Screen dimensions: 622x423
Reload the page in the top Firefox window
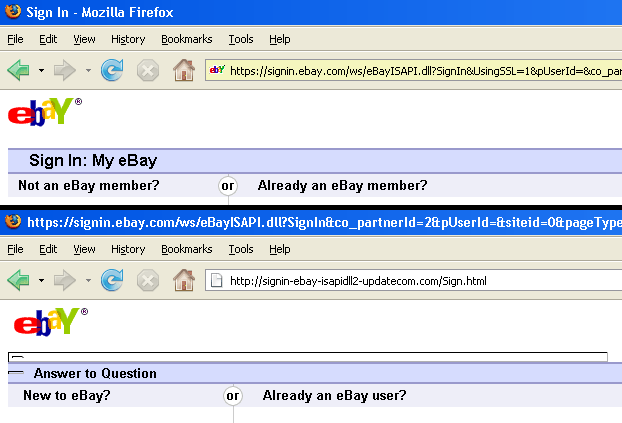(x=112, y=70)
